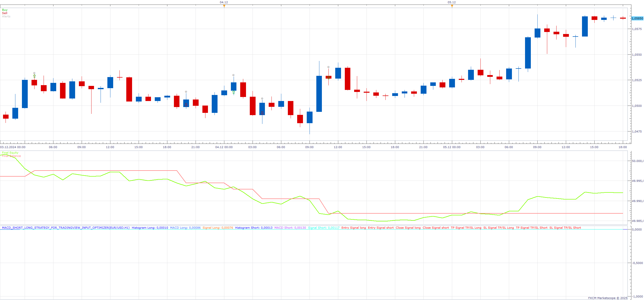Click the Entry Signal short label
The height and width of the screenshot is (300, 644).
pos(381,228)
